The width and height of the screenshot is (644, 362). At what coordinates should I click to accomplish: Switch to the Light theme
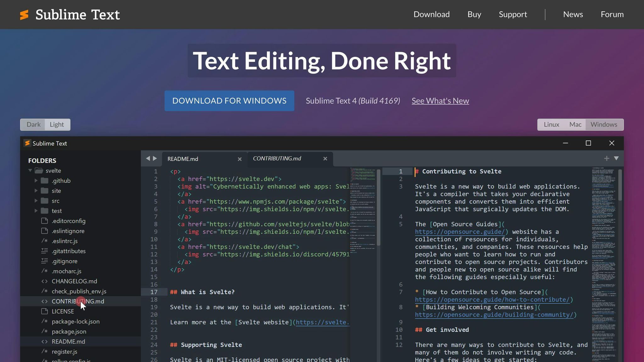click(x=57, y=124)
